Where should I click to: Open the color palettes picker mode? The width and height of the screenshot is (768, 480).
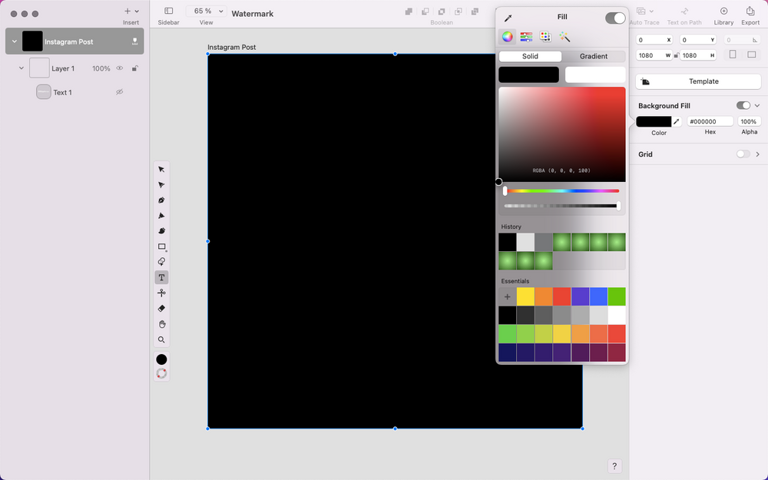point(545,37)
